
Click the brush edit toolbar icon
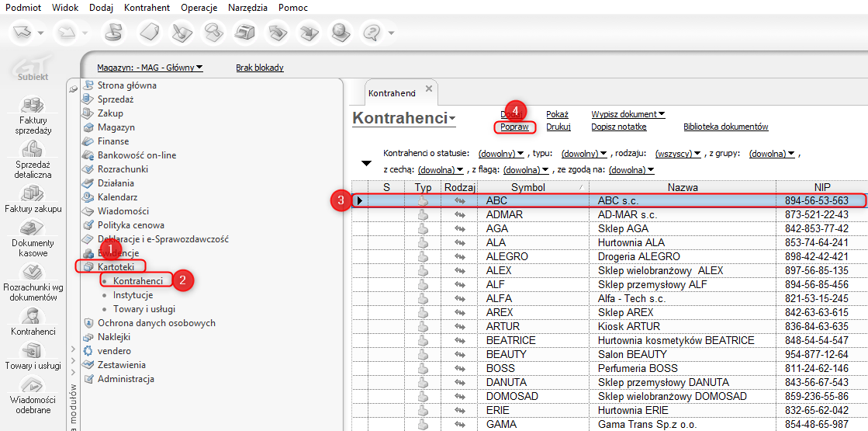pyautogui.click(x=180, y=33)
